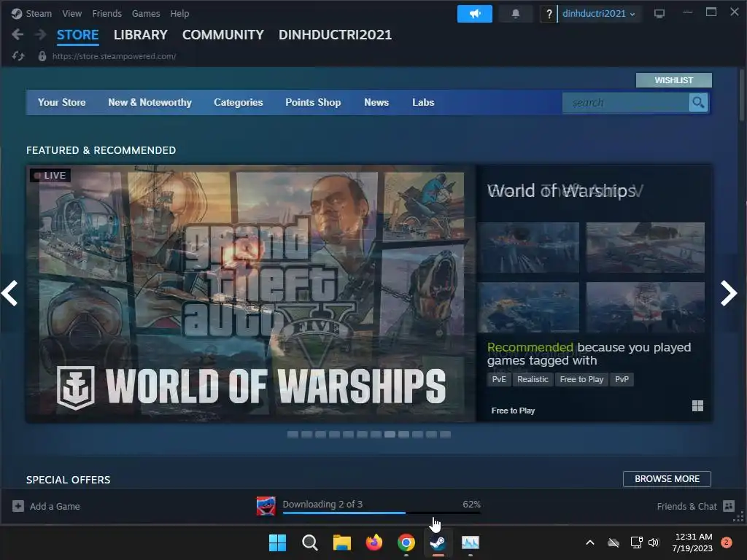Open the Friends menu

[107, 14]
